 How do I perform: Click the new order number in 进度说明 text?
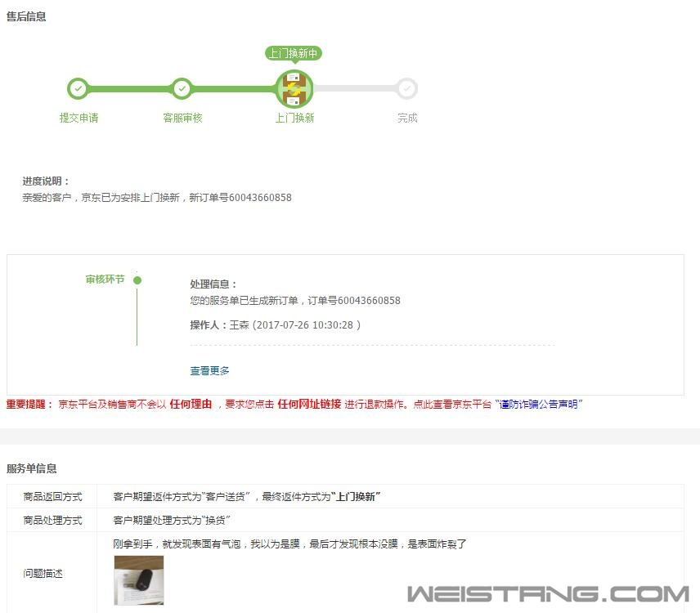pos(260,198)
